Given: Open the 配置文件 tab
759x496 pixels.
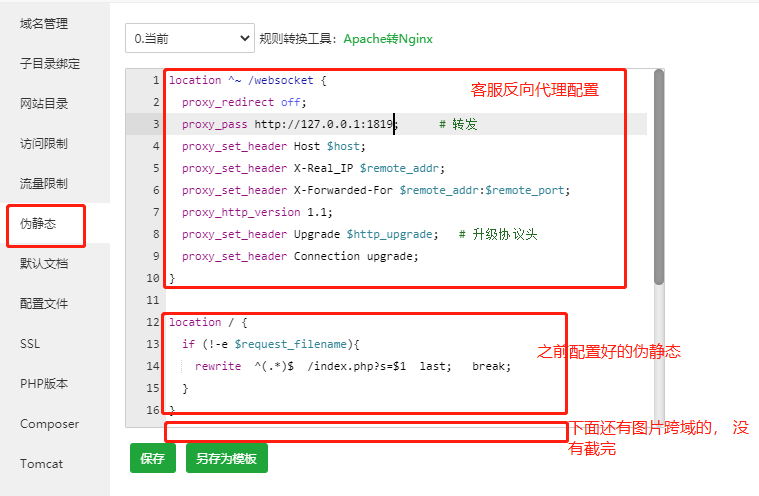Looking at the screenshot, I should click(x=44, y=303).
